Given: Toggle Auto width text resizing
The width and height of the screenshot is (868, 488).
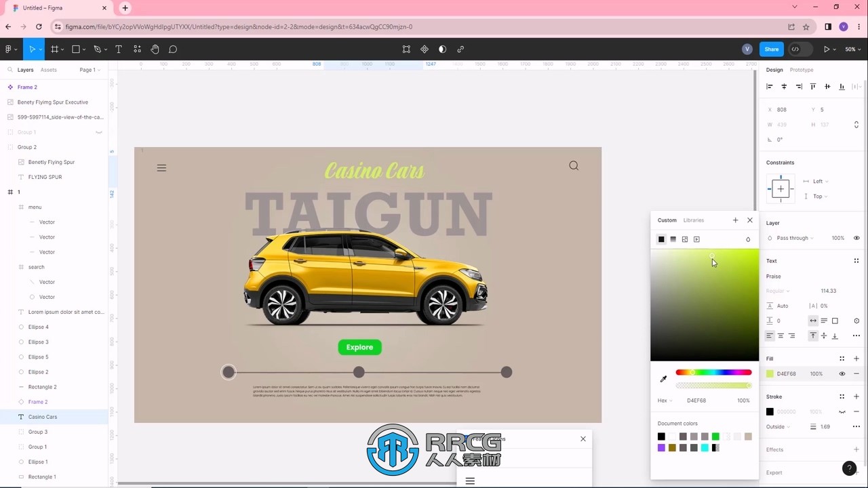Looking at the screenshot, I should coord(813,321).
